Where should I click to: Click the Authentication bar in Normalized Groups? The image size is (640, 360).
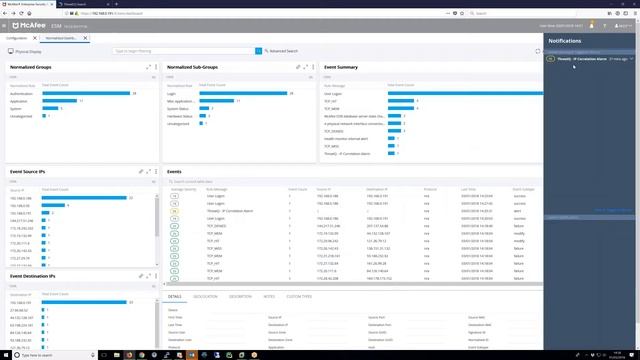pyautogui.click(x=86, y=93)
